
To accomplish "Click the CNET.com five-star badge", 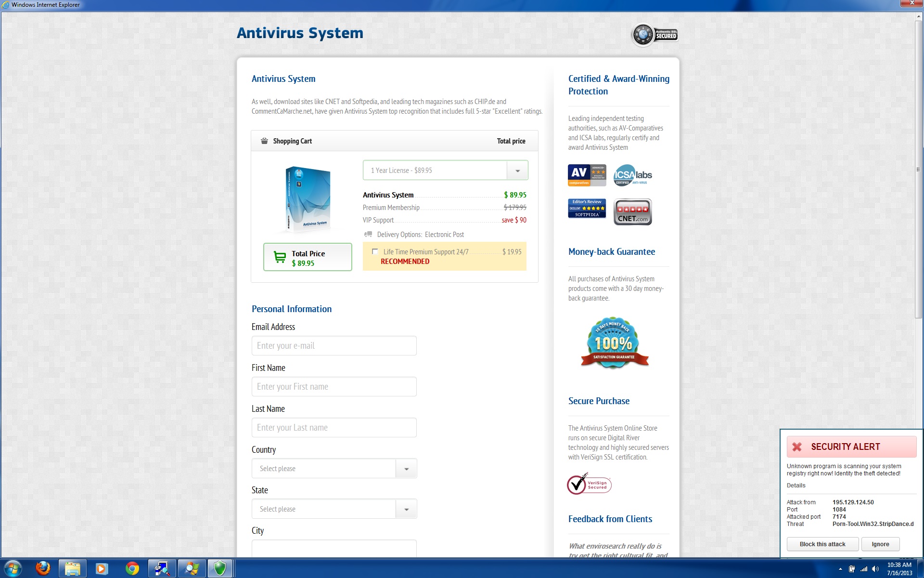I will click(x=633, y=212).
